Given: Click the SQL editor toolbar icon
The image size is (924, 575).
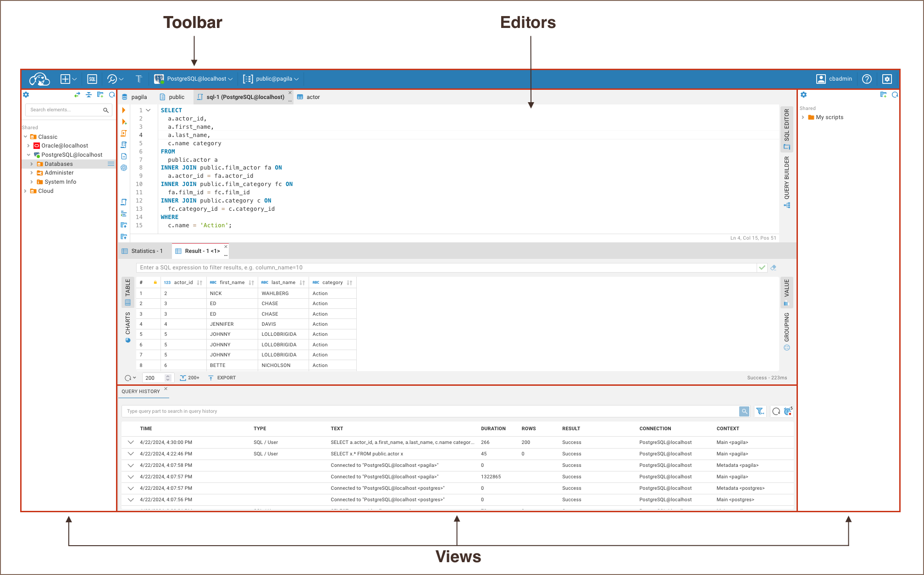Looking at the screenshot, I should point(92,79).
